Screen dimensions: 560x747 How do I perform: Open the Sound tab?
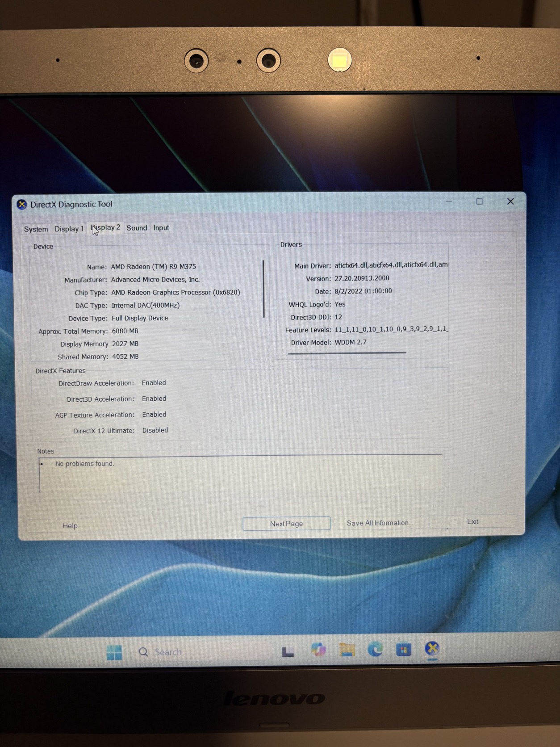click(137, 228)
